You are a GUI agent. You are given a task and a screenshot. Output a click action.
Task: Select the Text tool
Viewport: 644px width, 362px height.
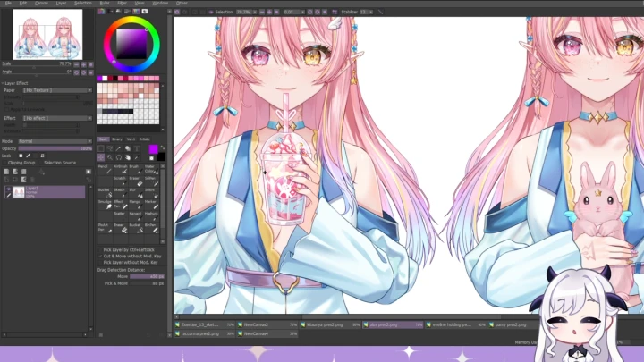point(137,148)
